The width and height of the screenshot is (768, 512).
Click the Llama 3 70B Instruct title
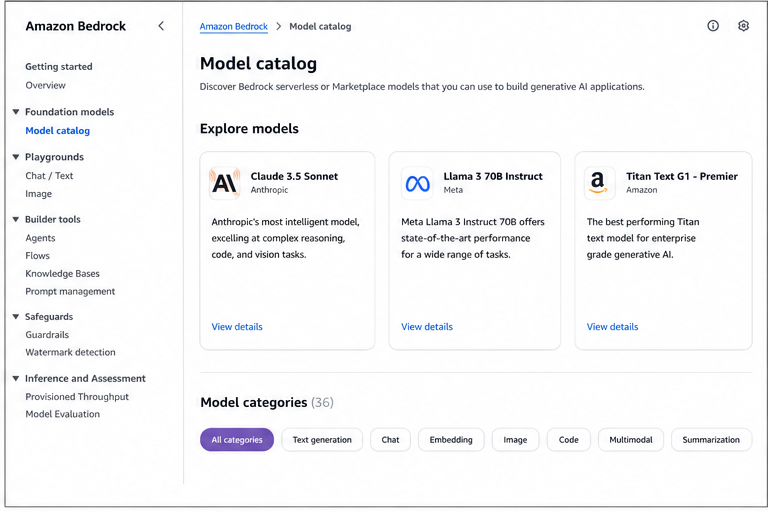(x=493, y=176)
